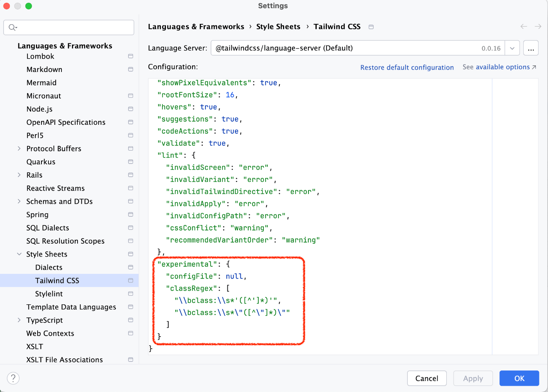Go forward using the right arrow icon
548x392 pixels.
(538, 27)
